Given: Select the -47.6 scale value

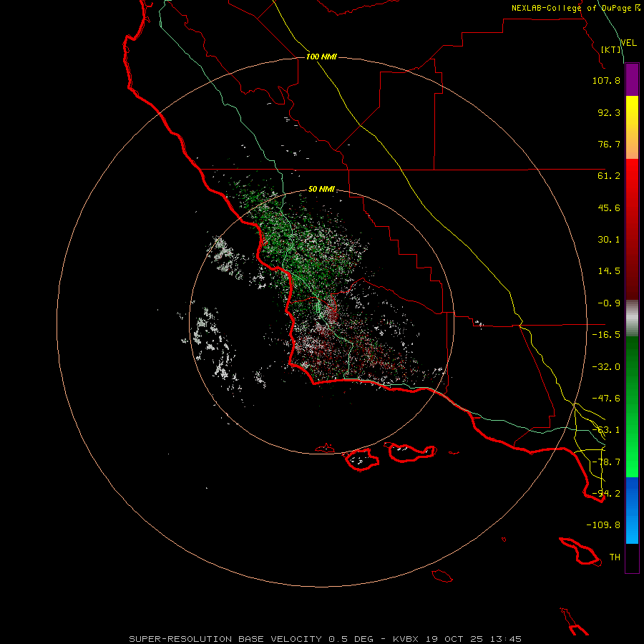Looking at the screenshot, I should [x=606, y=399].
